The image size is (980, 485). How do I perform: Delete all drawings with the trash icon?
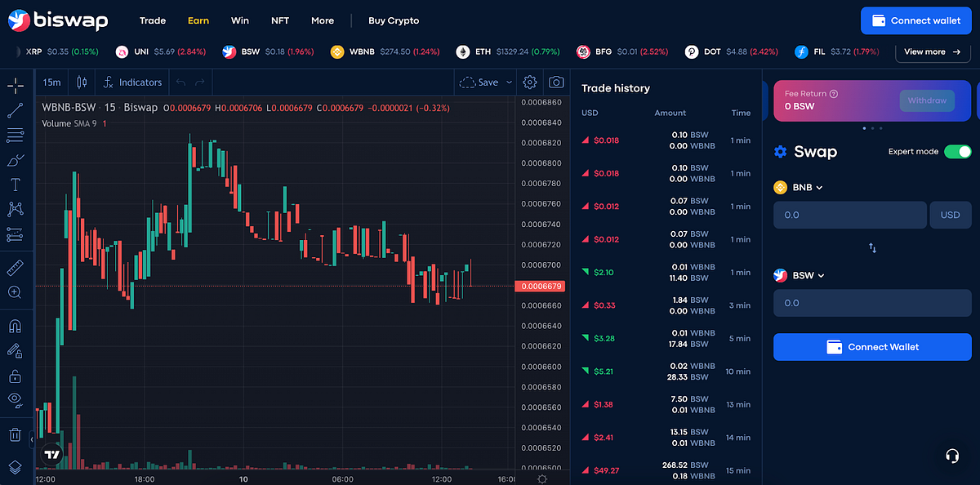point(15,434)
